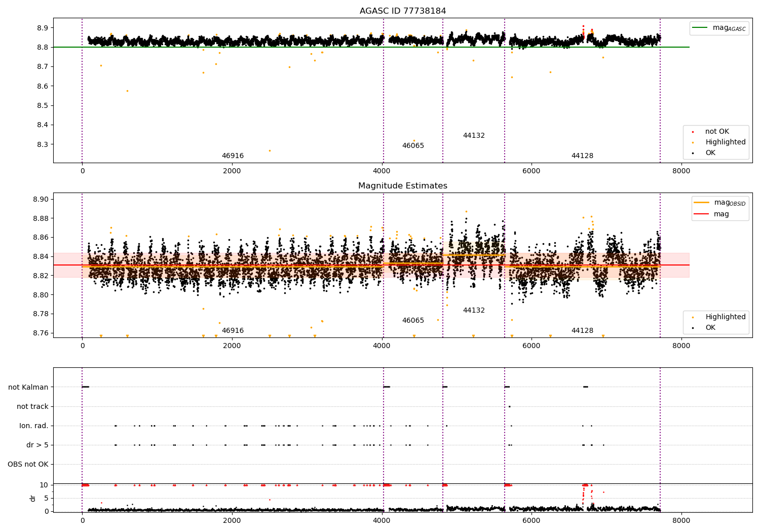Click the orange line sample beside mag OBSID legend
This screenshot has width=760, height=532.
point(702,203)
